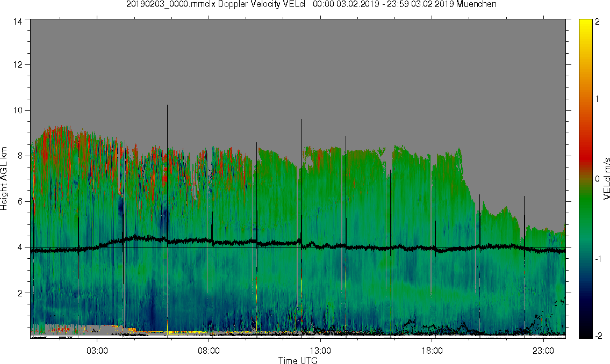Click the 'Height AGL km' y-axis label
Image resolution: width=610 pixels, height=364 pixels.
(x=4, y=179)
